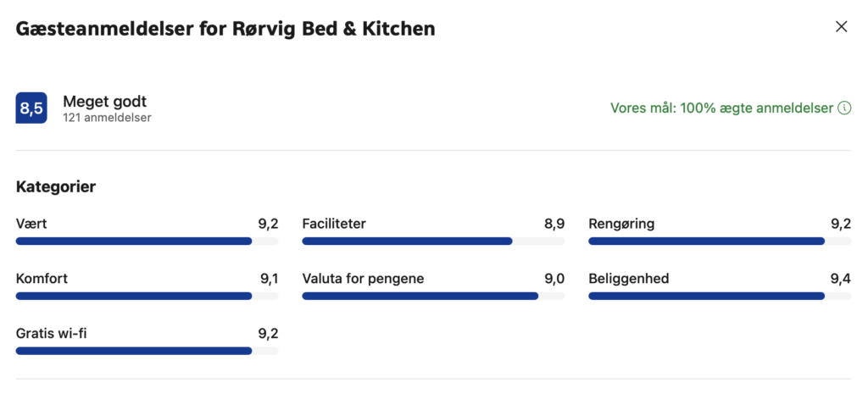Image resolution: width=868 pixels, height=394 pixels.
Task: Click the 121 anmeldelser text
Action: (x=107, y=118)
